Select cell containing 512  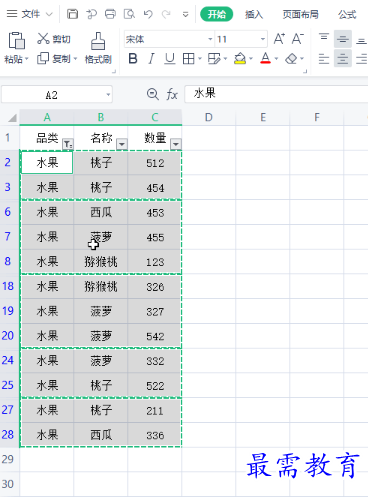click(155, 163)
